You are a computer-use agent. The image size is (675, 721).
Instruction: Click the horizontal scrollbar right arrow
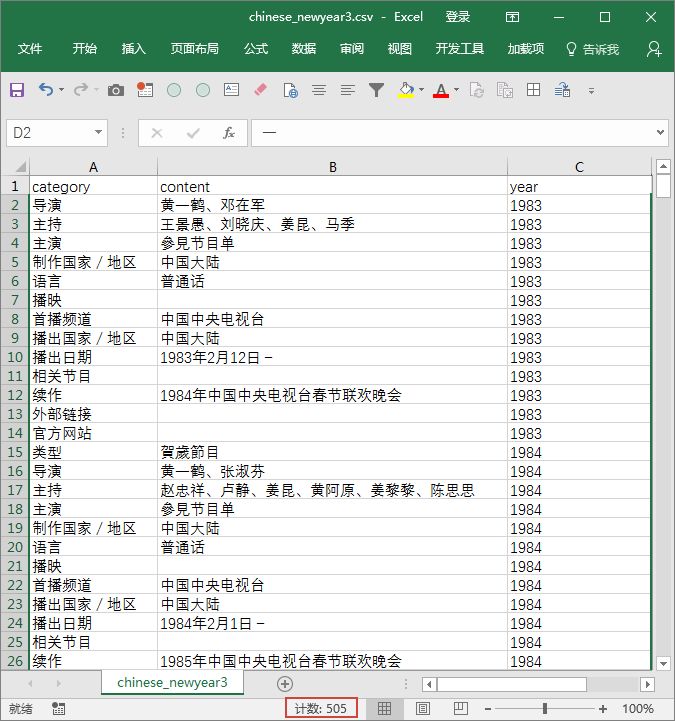click(x=647, y=684)
